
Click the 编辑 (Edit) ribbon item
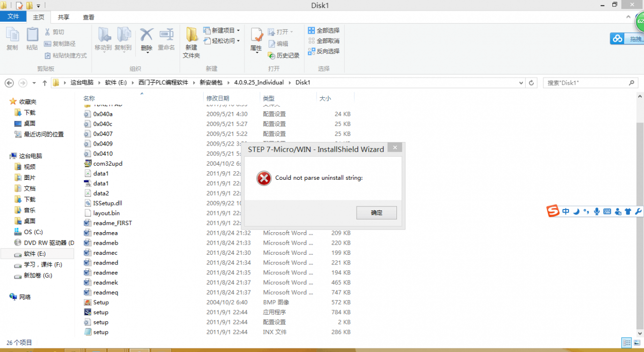[x=278, y=44]
